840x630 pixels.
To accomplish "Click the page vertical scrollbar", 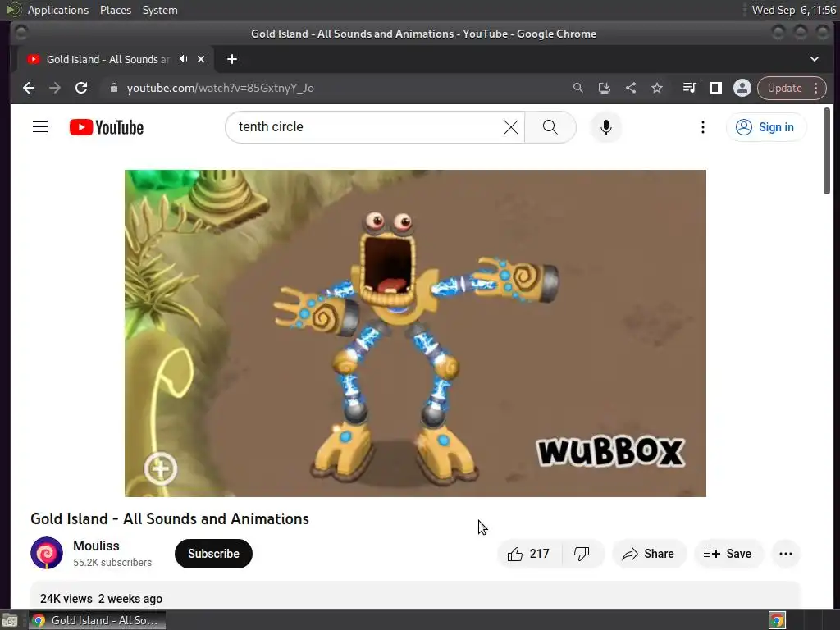I will click(x=827, y=151).
